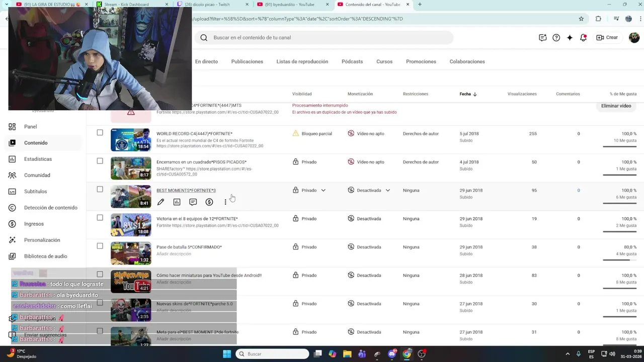Open the Crear create menu
644x362 pixels.
(607, 38)
